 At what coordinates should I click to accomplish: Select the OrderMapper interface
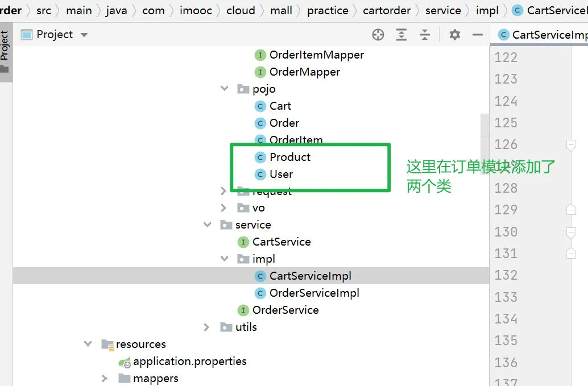click(304, 72)
